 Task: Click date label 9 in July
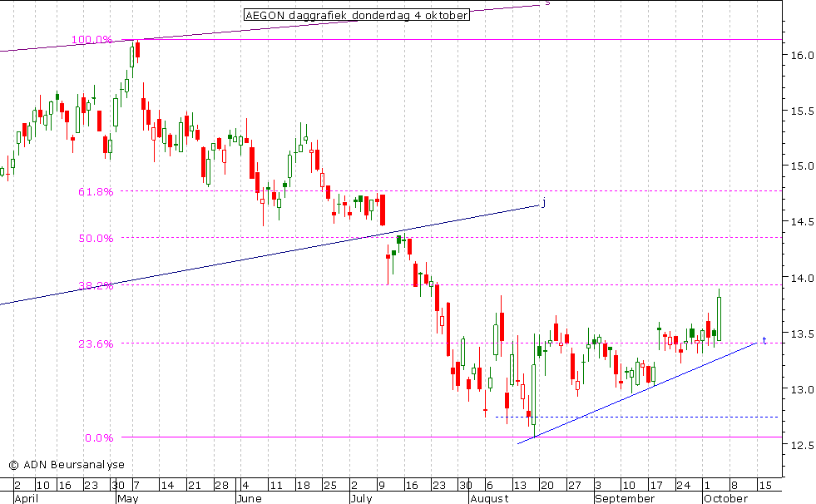click(381, 485)
